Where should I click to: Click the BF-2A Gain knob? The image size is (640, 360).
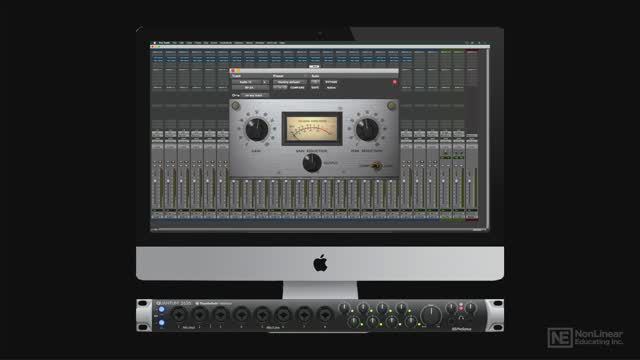point(256,129)
